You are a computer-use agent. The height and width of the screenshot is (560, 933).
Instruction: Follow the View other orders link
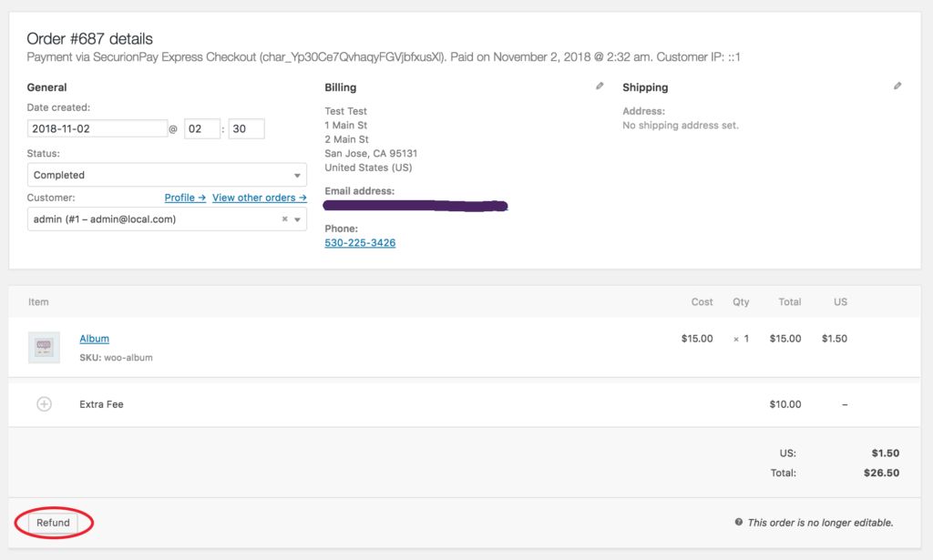coord(260,198)
